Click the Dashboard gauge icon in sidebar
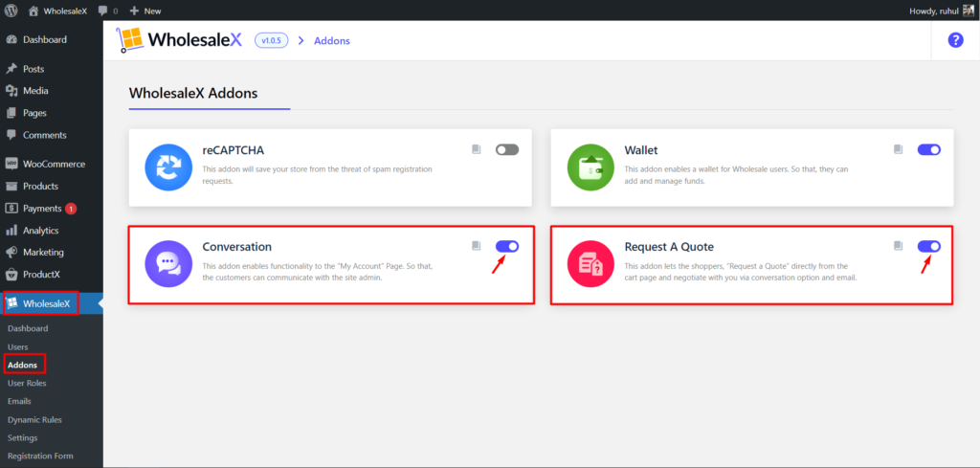 click(x=11, y=39)
